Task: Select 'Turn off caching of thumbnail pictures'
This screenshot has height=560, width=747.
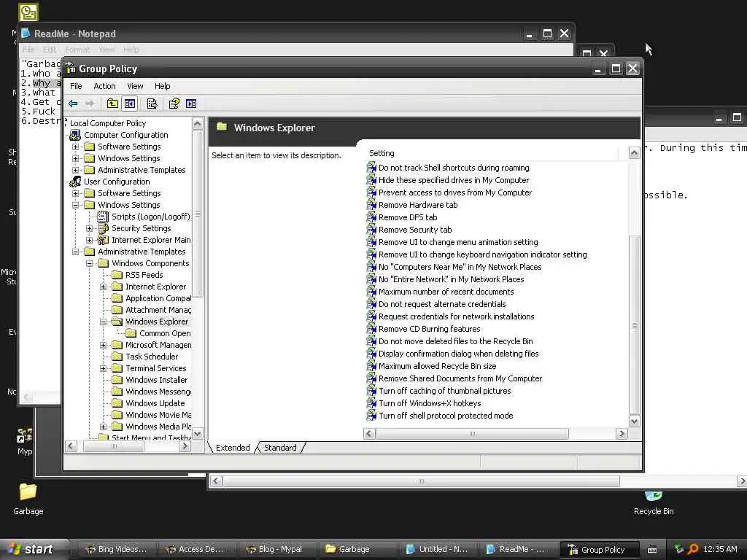Action: click(444, 391)
